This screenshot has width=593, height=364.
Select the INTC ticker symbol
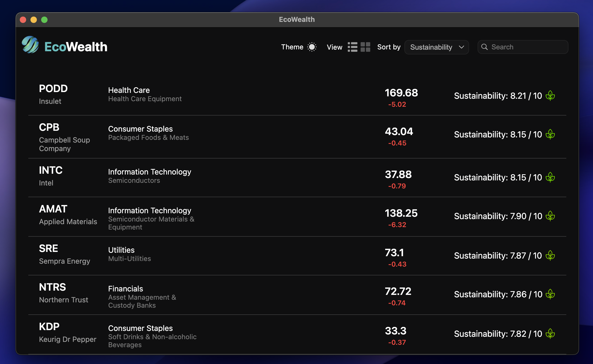pyautogui.click(x=51, y=170)
